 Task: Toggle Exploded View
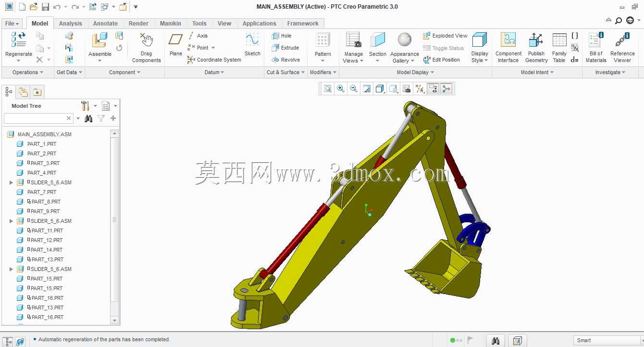(445, 36)
